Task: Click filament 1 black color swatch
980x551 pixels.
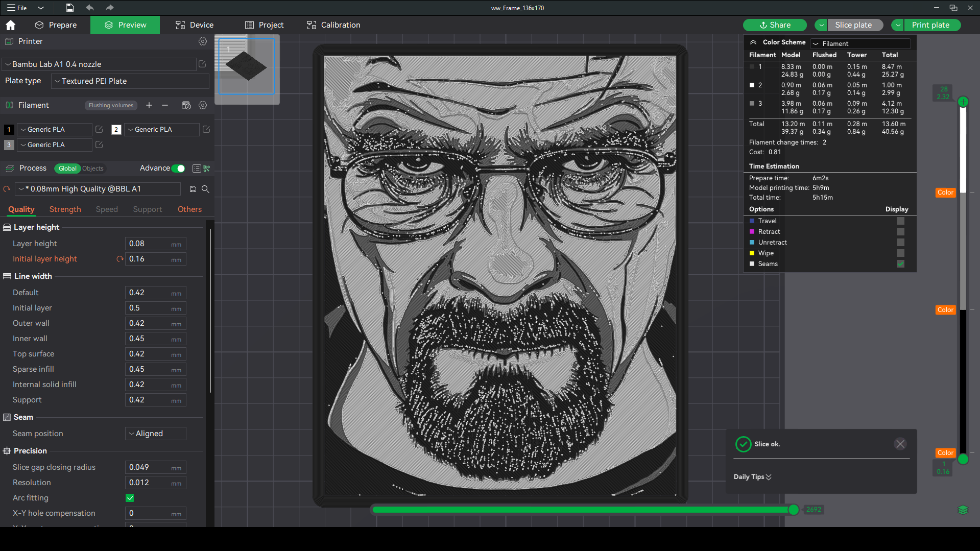Action: click(9, 130)
